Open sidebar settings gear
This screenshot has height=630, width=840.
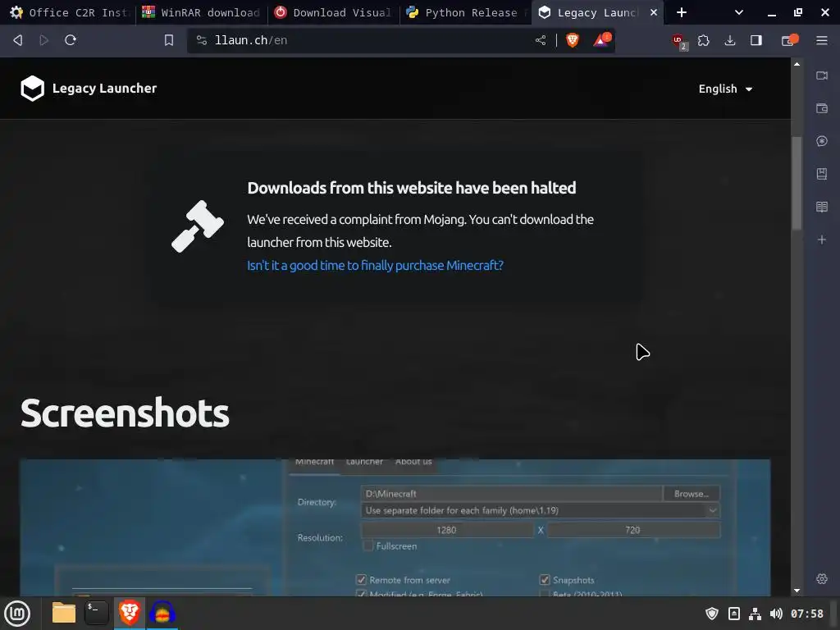pyautogui.click(x=822, y=578)
